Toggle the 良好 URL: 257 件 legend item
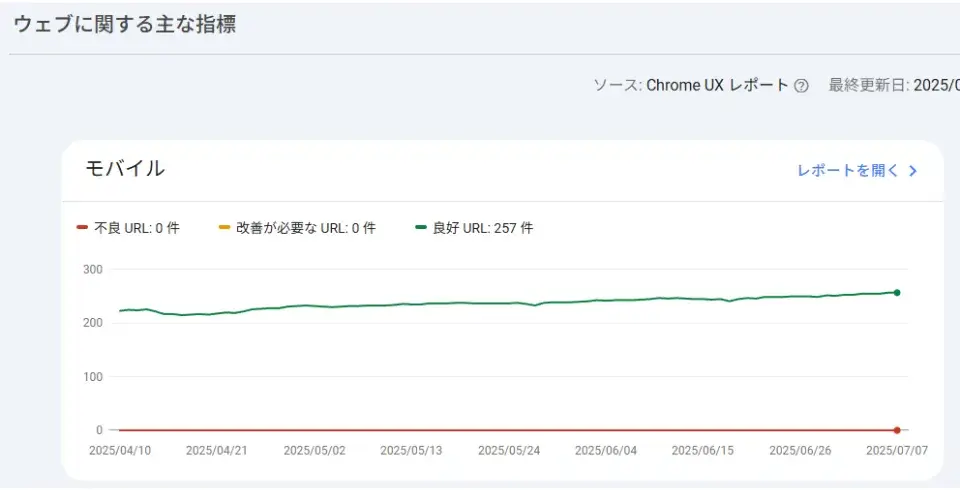Screen dimensions: 960x490 click(474, 228)
